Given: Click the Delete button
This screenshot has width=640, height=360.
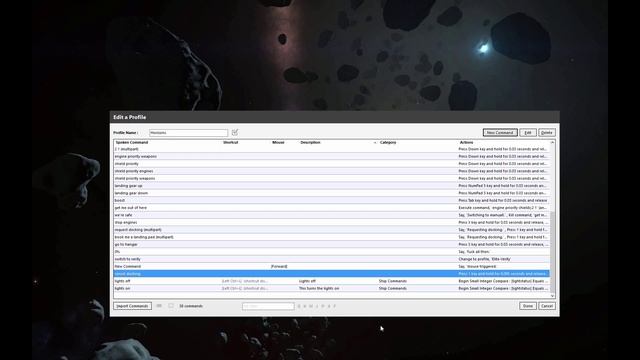Looking at the screenshot, I should 547,133.
